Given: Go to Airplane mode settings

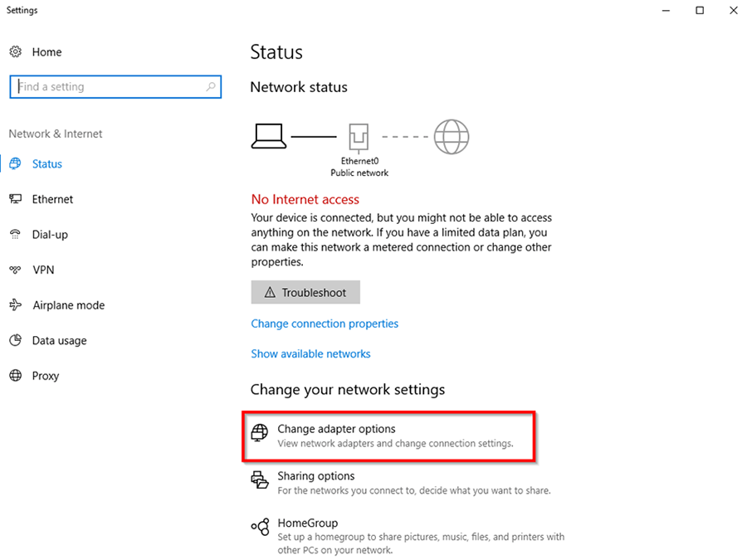Looking at the screenshot, I should 69,305.
